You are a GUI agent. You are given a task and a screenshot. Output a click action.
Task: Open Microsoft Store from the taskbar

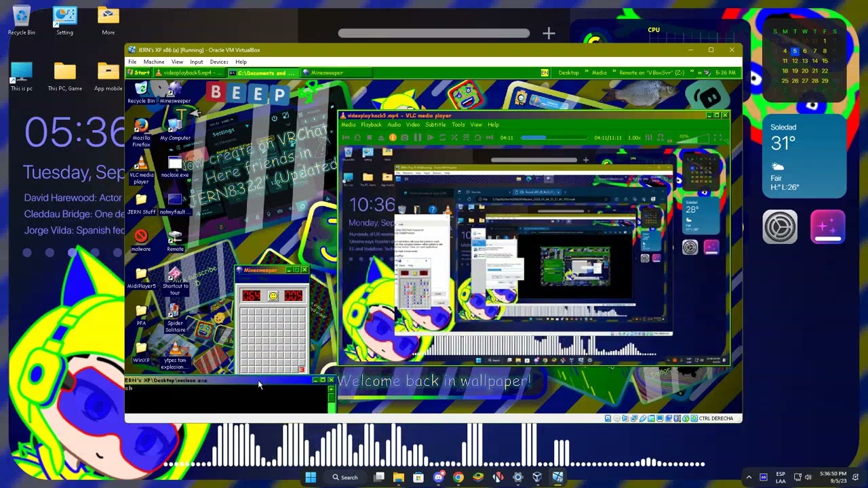[418, 477]
